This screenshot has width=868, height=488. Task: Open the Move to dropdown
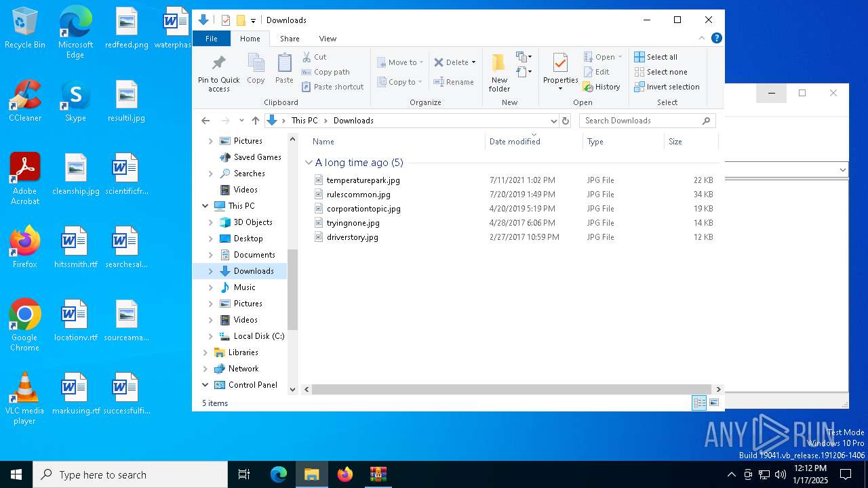(400, 62)
